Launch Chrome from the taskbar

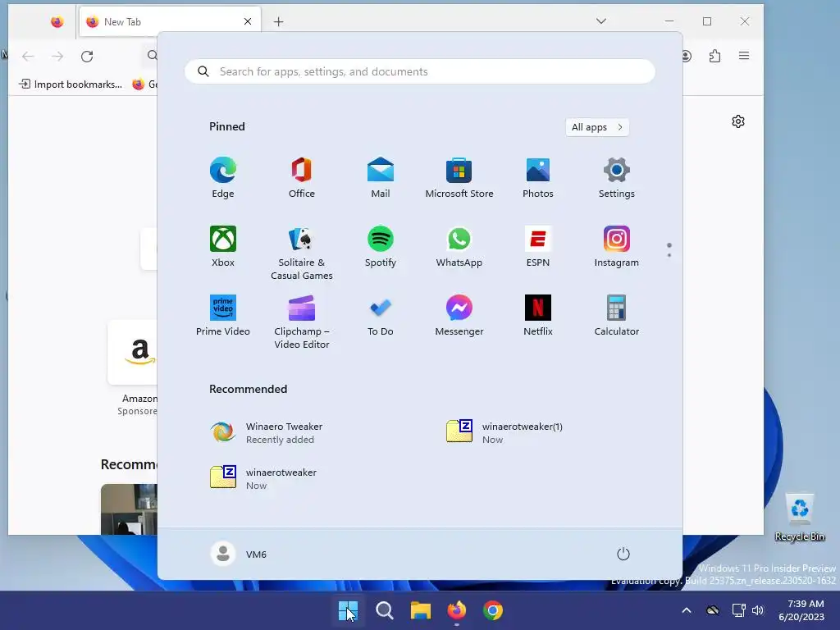[493, 610]
